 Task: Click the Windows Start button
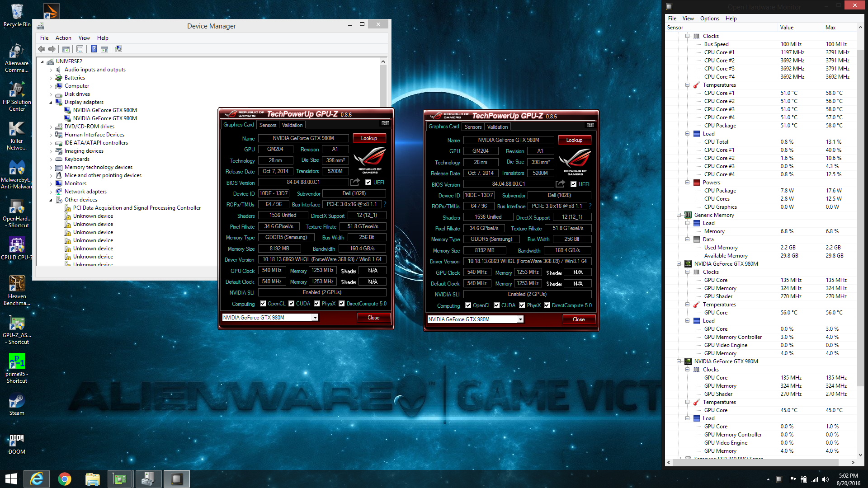[11, 479]
